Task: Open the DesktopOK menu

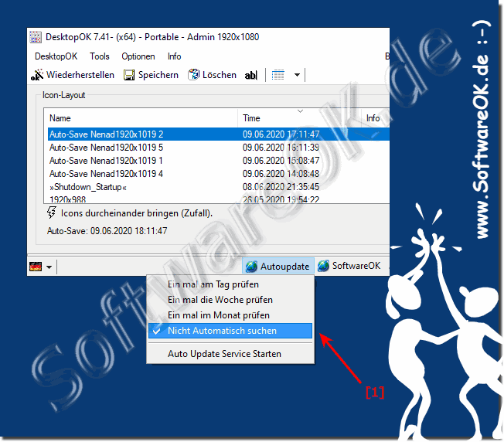Action: coord(56,56)
